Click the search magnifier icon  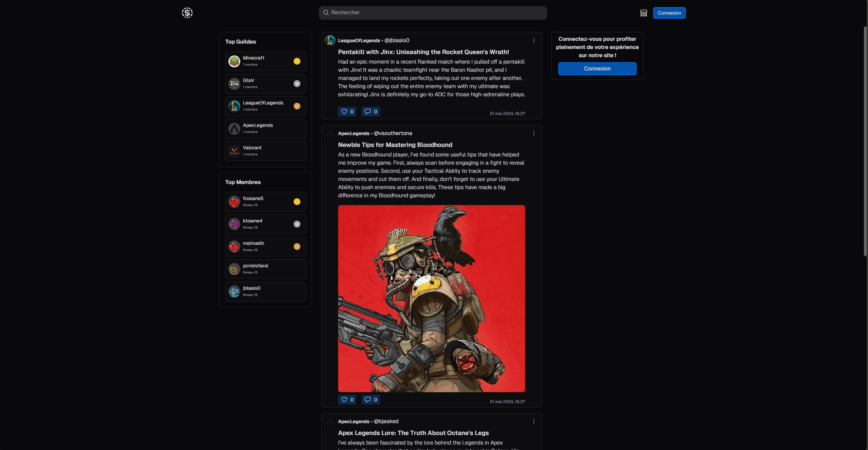(326, 13)
